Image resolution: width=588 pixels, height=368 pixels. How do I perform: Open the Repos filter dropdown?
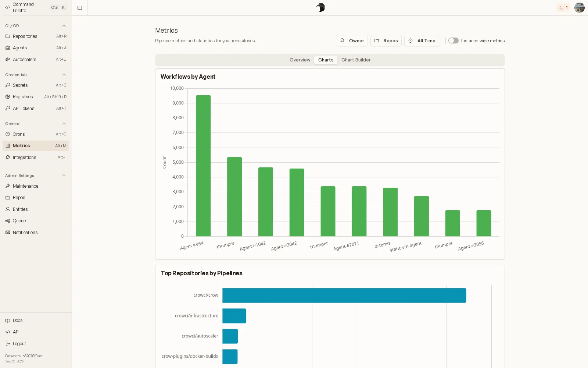click(386, 41)
